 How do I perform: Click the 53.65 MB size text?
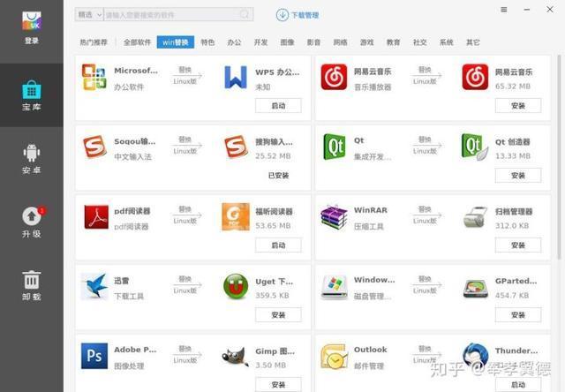click(273, 226)
